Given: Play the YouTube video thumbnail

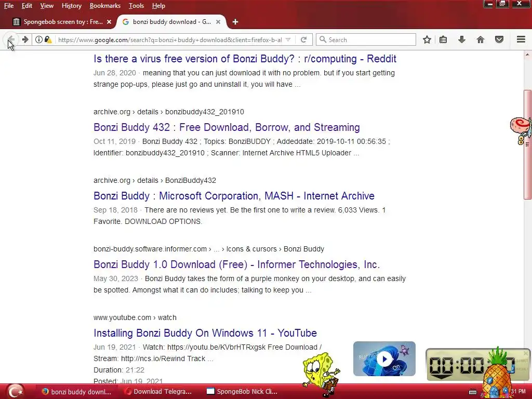Looking at the screenshot, I should tap(384, 358).
